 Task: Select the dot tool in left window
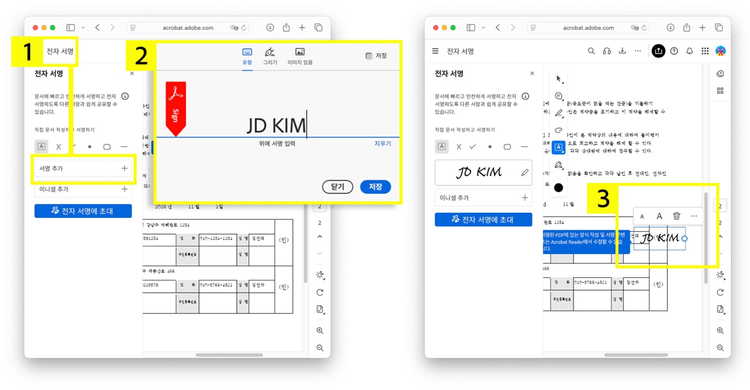point(90,147)
